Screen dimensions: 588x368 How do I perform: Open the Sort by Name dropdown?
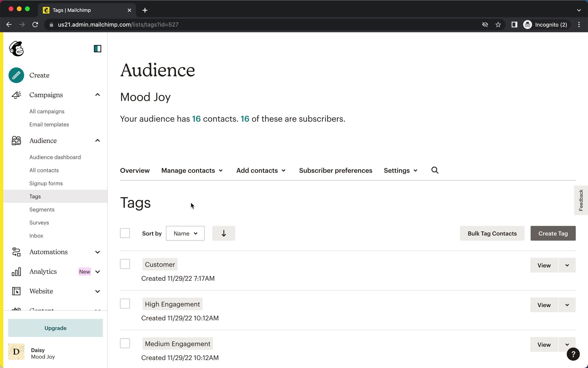coord(185,233)
